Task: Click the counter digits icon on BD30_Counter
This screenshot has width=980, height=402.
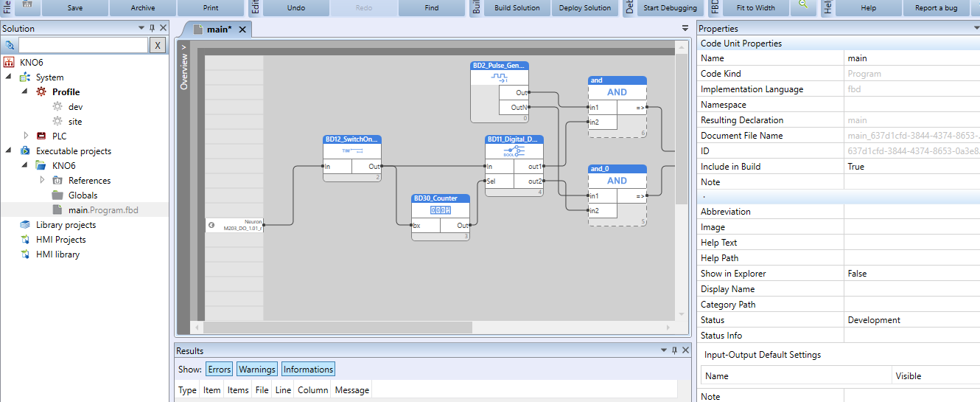Action: click(x=440, y=210)
